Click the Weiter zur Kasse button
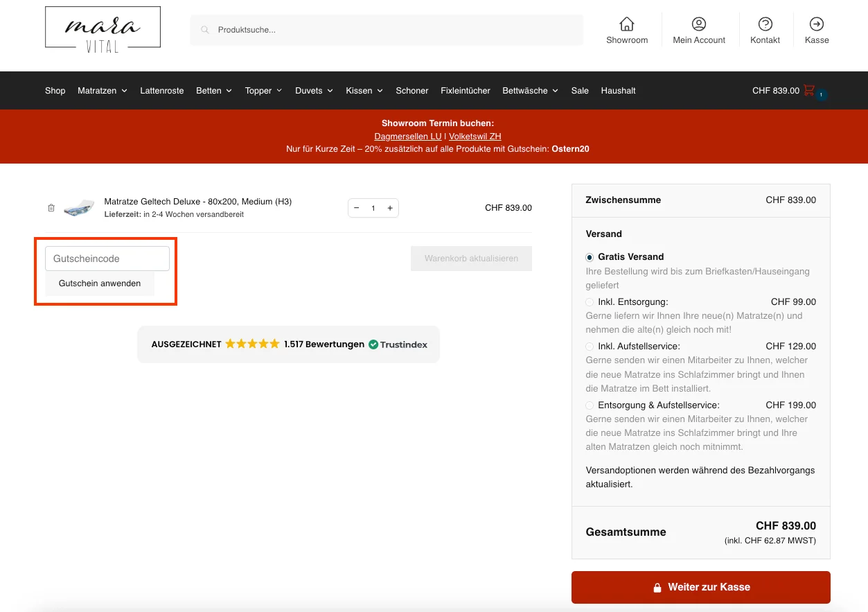 tap(700, 586)
